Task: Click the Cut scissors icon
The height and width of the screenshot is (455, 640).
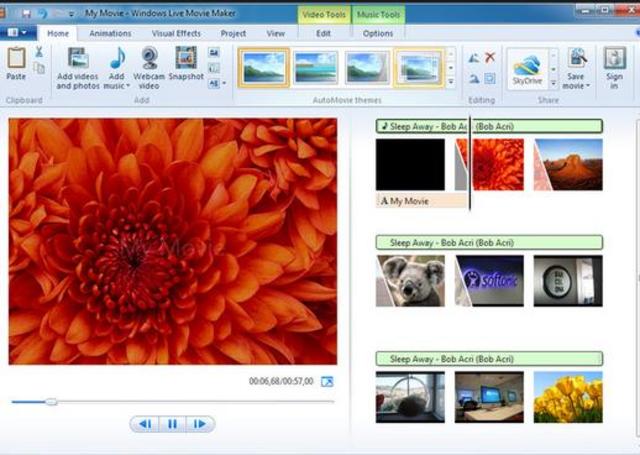Action: pos(39,51)
